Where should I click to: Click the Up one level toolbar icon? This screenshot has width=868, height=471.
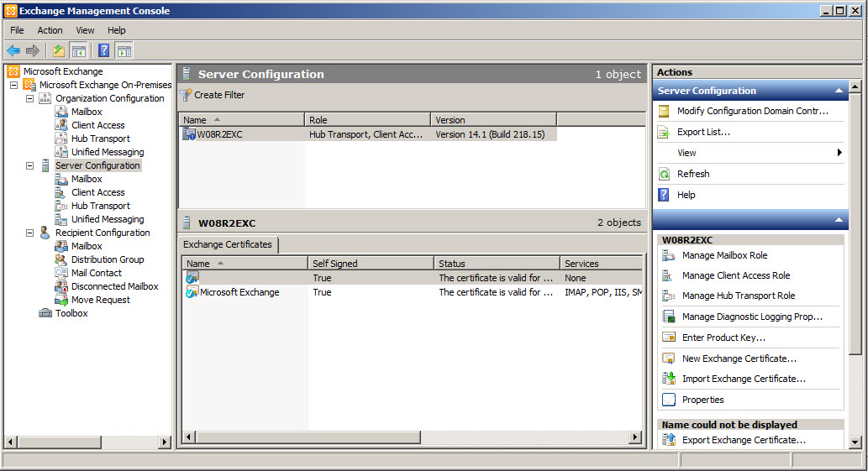[59, 51]
